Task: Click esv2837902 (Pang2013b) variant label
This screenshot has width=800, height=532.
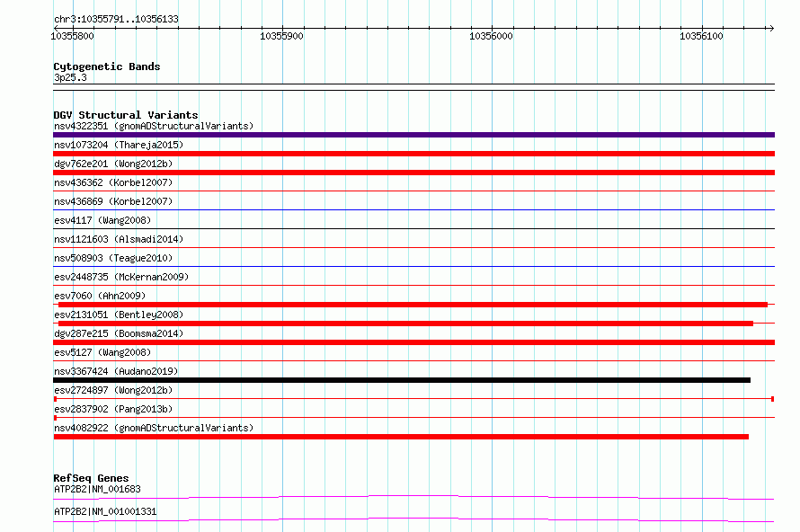Action: point(113,409)
